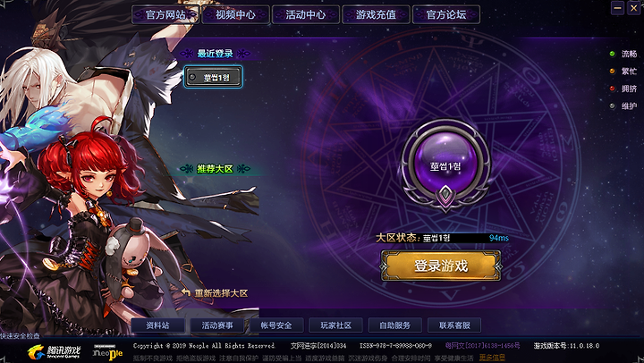
Task: Click the 资料站 button
Action: click(157, 325)
